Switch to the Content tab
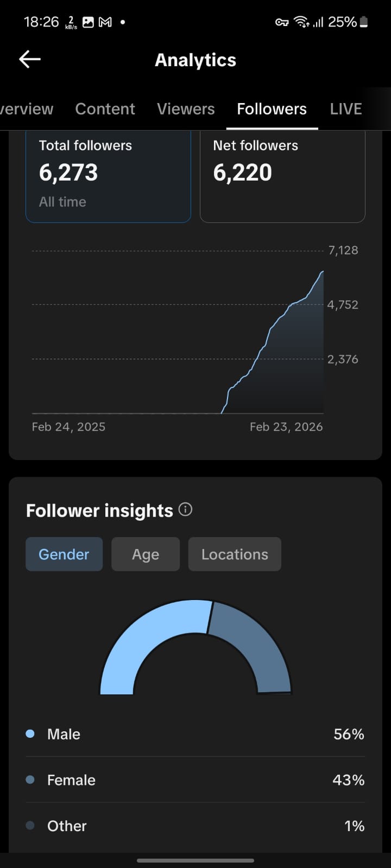This screenshot has width=391, height=868. click(x=105, y=109)
